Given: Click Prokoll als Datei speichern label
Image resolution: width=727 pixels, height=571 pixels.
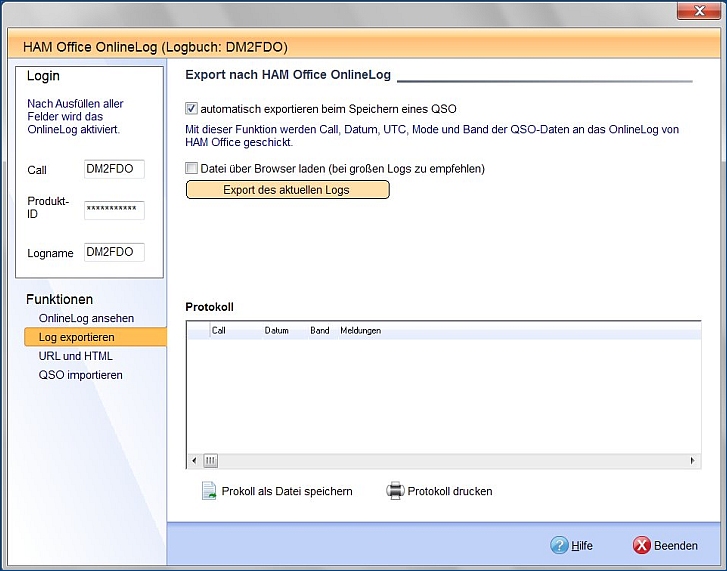Looking at the screenshot, I should pos(287,491).
